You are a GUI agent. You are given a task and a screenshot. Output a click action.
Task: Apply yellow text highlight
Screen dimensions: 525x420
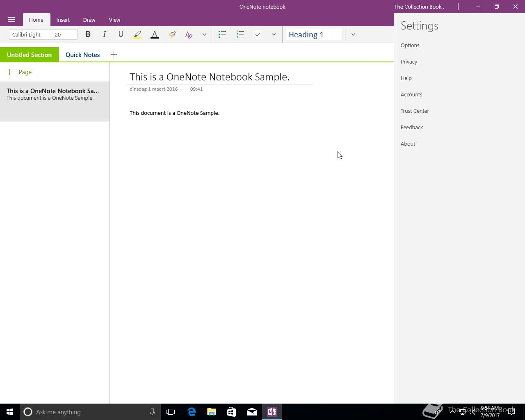pos(137,34)
